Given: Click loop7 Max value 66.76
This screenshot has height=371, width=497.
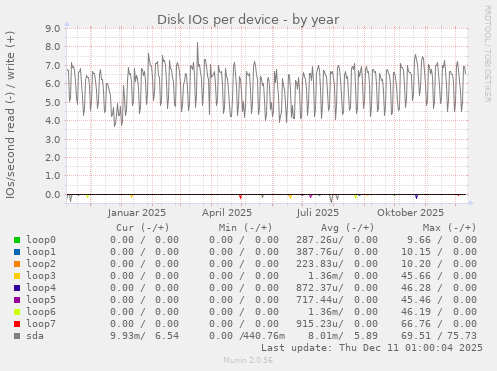Looking at the screenshot, I should pyautogui.click(x=416, y=324).
